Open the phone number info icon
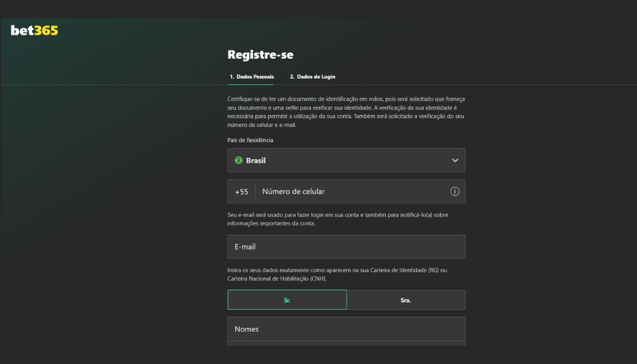The height and width of the screenshot is (364, 637). coord(454,192)
